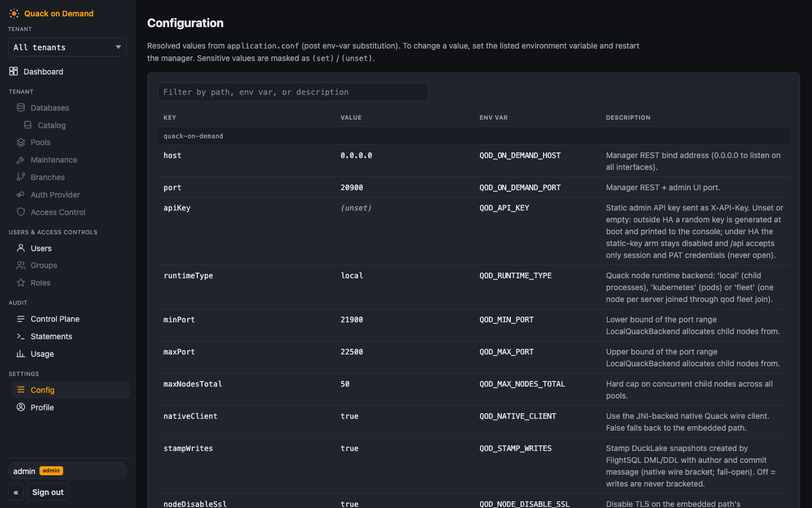Click the Access Control shield icon
812x508 pixels.
[x=21, y=212]
